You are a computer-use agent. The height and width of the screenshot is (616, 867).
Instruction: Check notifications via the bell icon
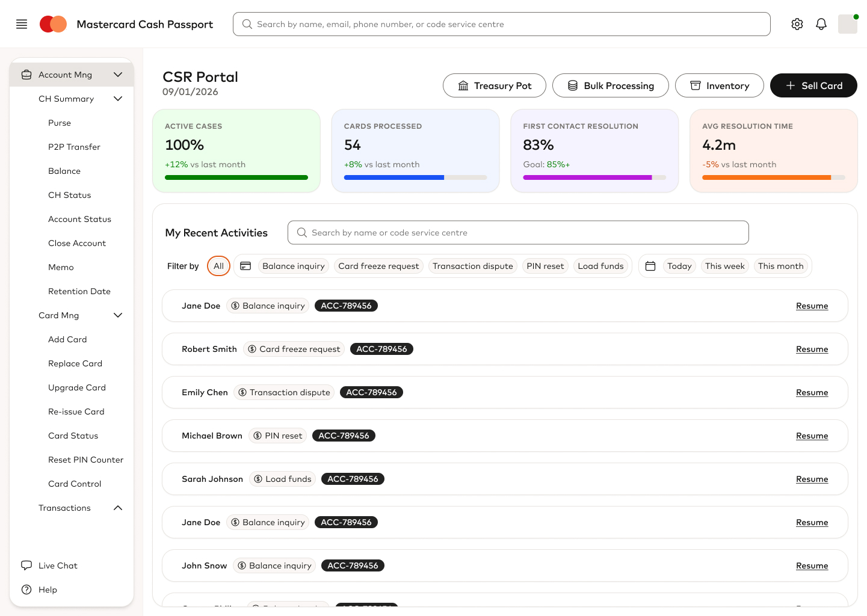(821, 24)
